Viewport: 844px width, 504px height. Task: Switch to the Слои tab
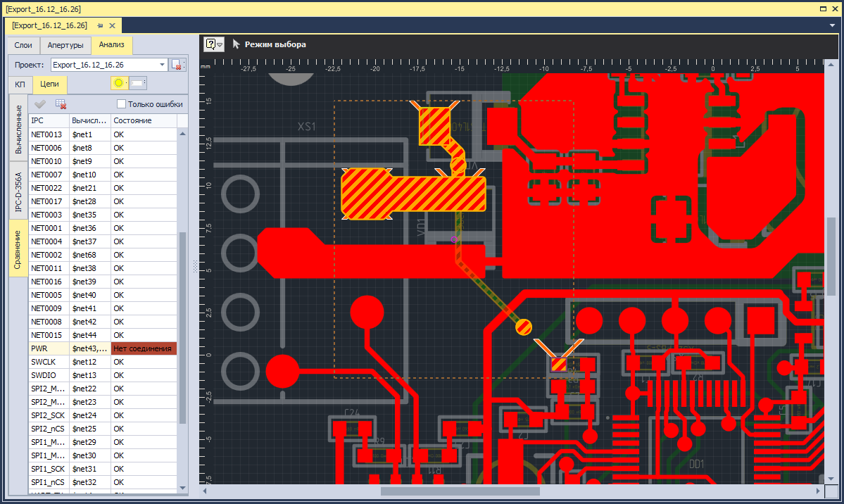(x=23, y=45)
